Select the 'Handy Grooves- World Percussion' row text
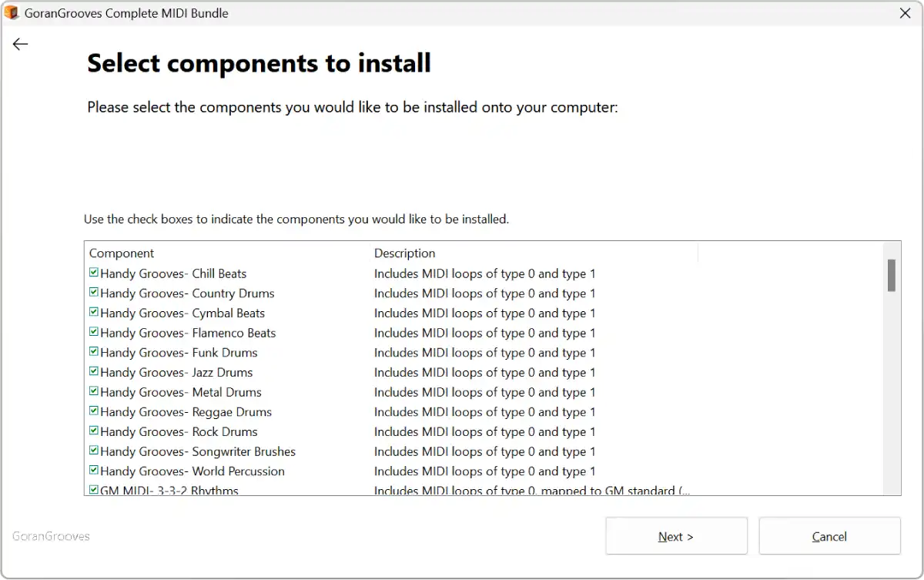The image size is (924, 580). click(x=192, y=471)
